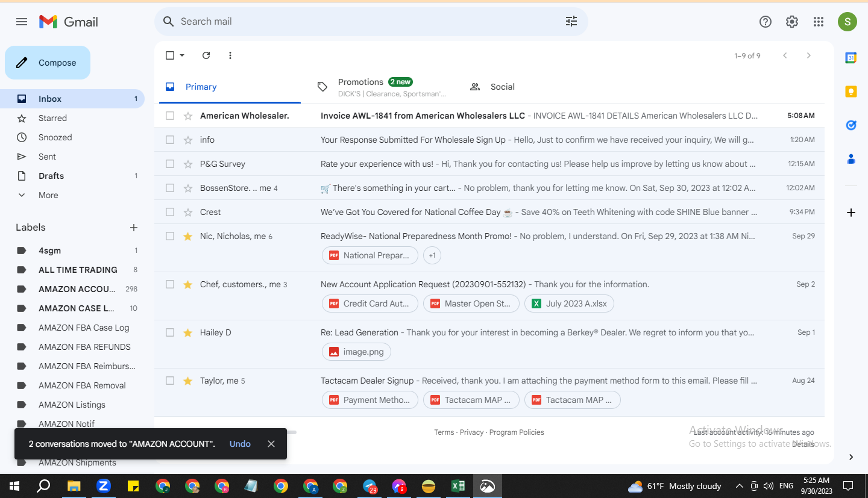This screenshot has height=498, width=868.
Task: Open the July 2023 A.xlsx attachment
Action: pyautogui.click(x=569, y=303)
